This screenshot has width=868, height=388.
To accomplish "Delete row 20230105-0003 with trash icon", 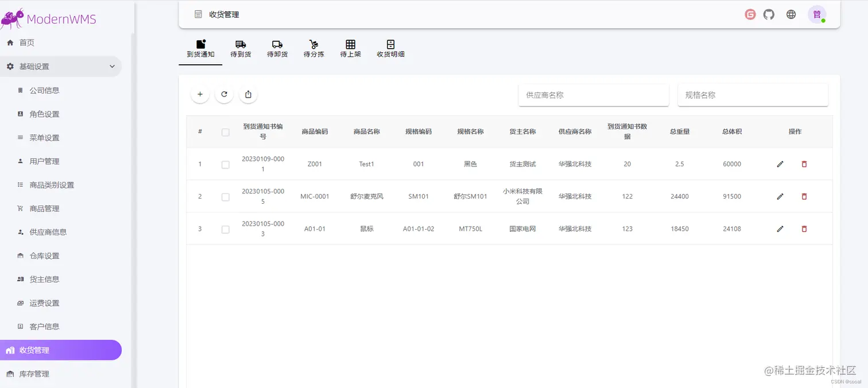I will pos(804,228).
